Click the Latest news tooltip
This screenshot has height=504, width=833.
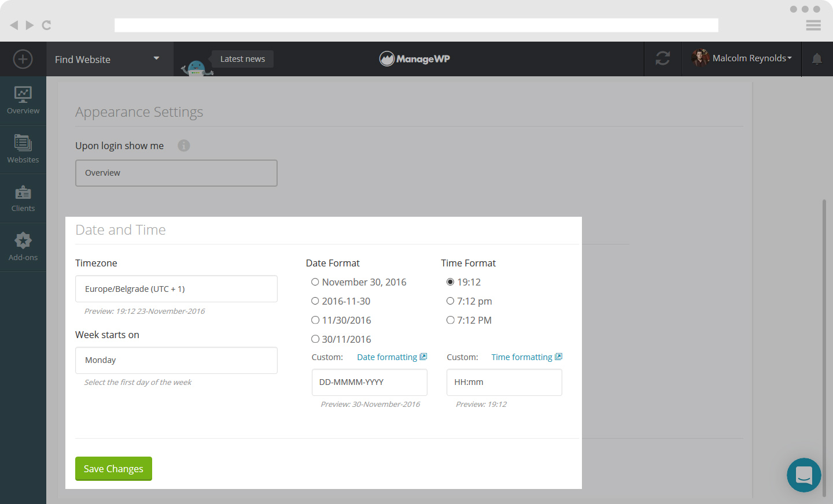tap(242, 59)
